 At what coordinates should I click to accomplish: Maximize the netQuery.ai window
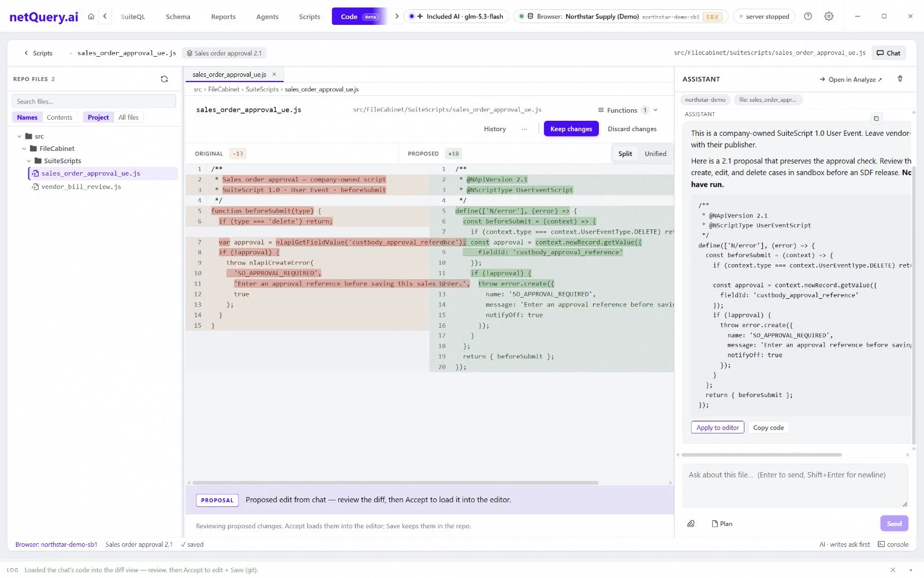click(884, 16)
